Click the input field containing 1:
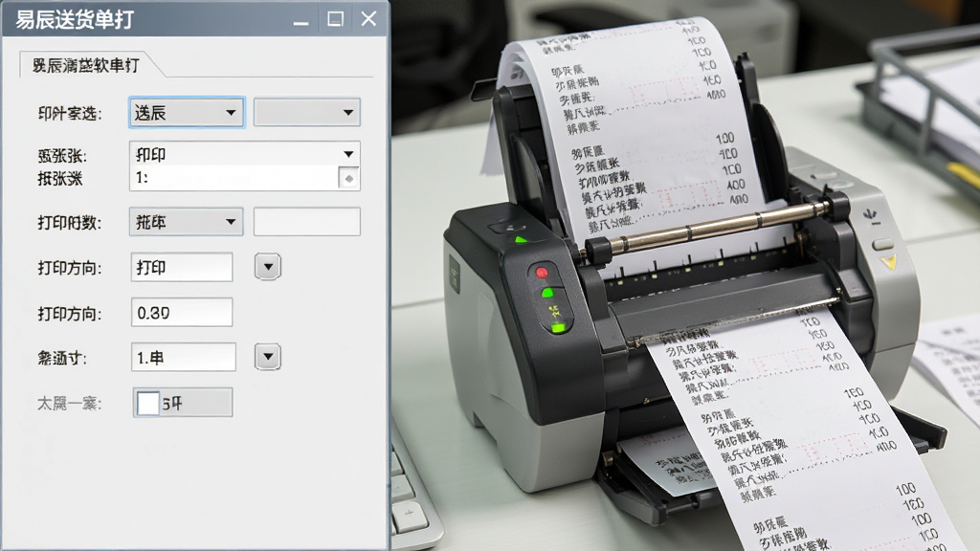The image size is (980, 551). [x=234, y=178]
